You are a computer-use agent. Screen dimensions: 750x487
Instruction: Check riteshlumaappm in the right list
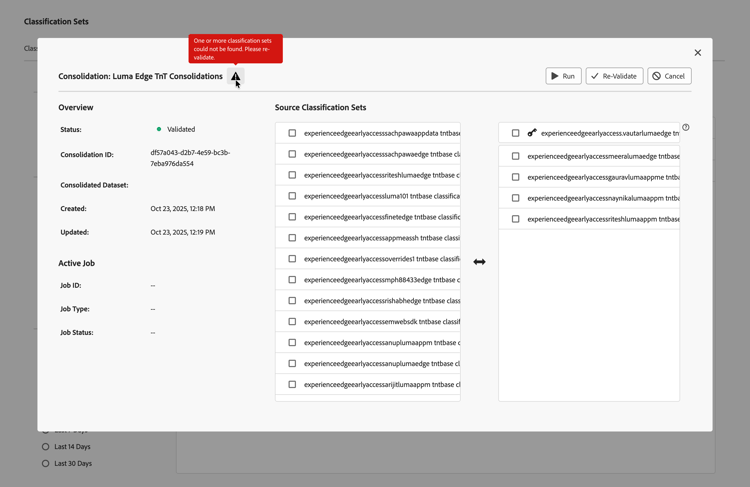(x=515, y=219)
